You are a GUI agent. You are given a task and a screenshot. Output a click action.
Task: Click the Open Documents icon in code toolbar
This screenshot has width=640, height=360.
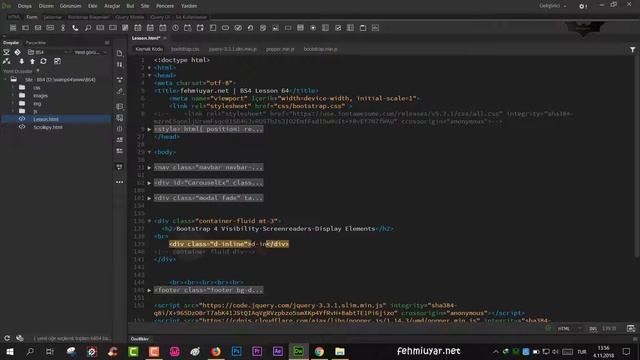pyautogui.click(x=120, y=53)
